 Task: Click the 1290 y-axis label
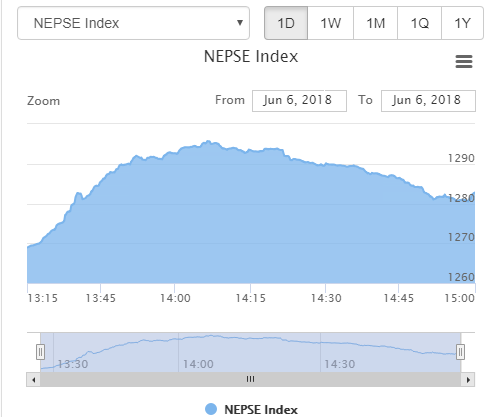pos(461,158)
